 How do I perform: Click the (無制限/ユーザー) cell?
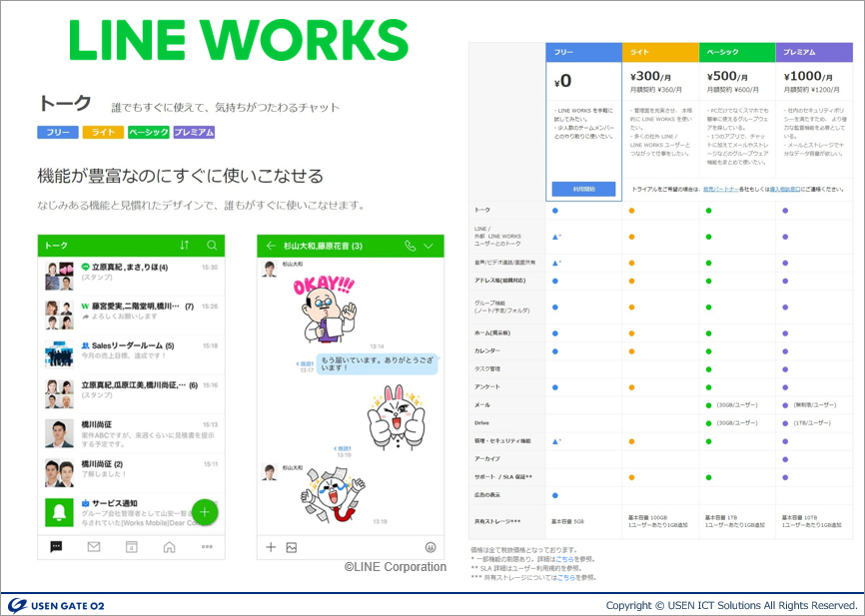[815, 405]
